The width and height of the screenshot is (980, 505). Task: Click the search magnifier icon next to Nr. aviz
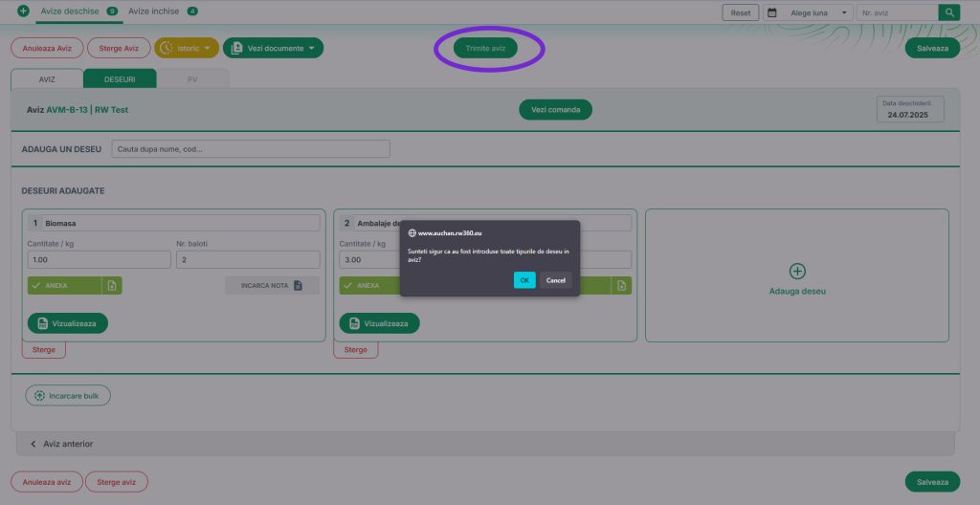tap(948, 12)
